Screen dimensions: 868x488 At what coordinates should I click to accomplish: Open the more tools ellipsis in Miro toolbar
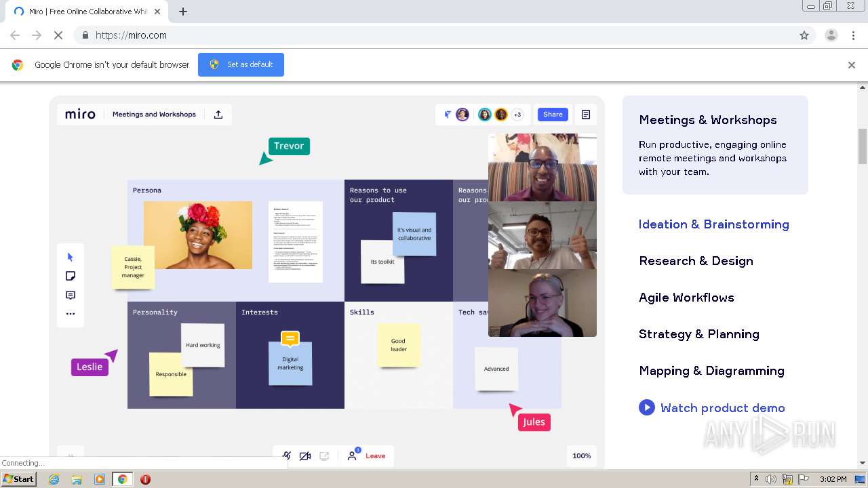coord(70,314)
